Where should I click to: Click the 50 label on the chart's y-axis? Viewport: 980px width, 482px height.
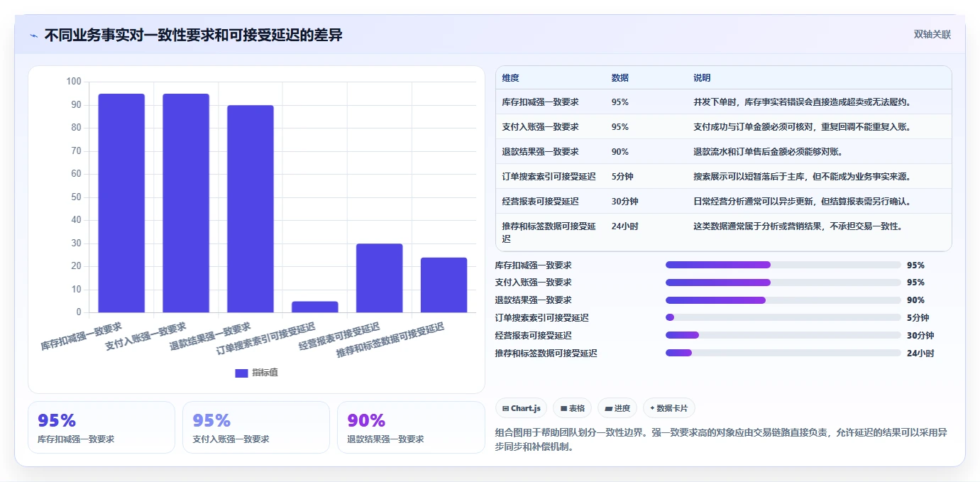(x=77, y=197)
